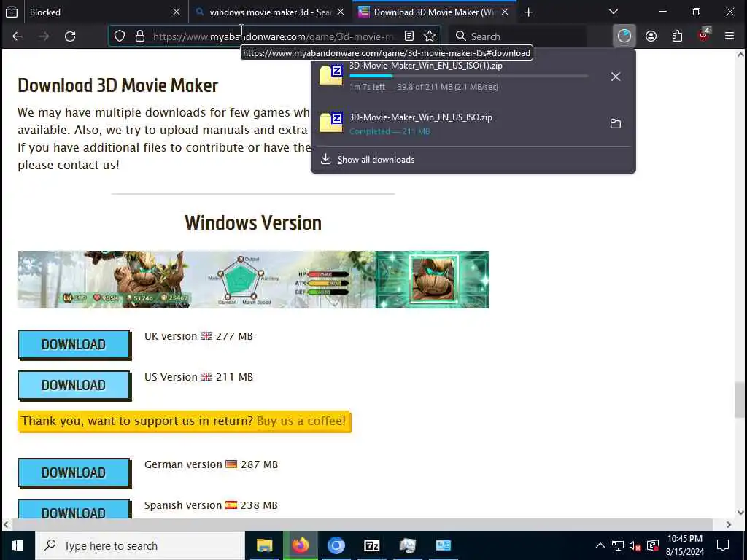Viewport: 747px width, 560px height.
Task: Open the notification center
Action: pos(723,545)
